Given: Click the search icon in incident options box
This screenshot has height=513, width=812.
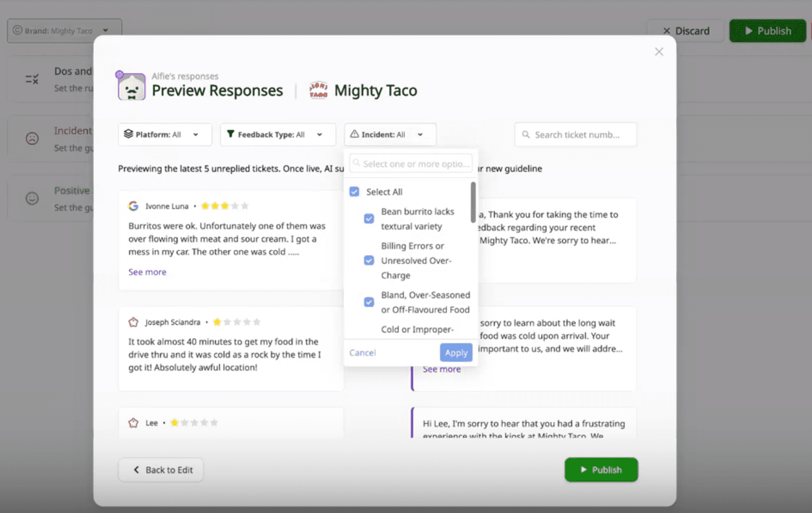Looking at the screenshot, I should 356,163.
